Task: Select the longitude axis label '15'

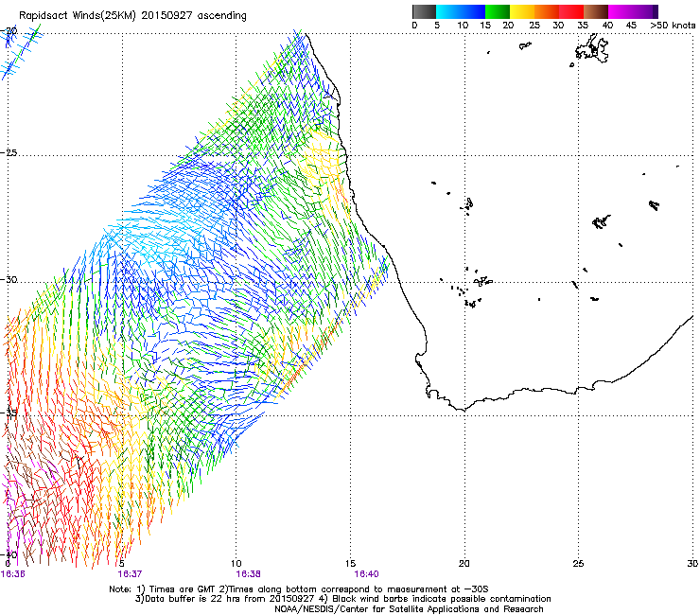Action: point(350,563)
